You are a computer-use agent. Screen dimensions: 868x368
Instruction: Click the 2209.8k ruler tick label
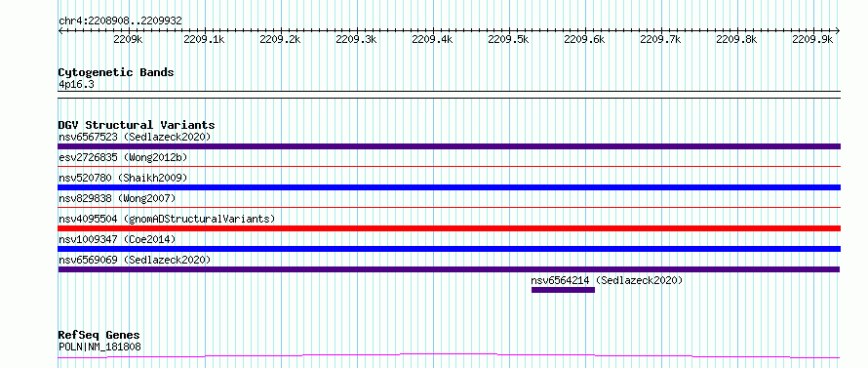pyautogui.click(x=736, y=39)
